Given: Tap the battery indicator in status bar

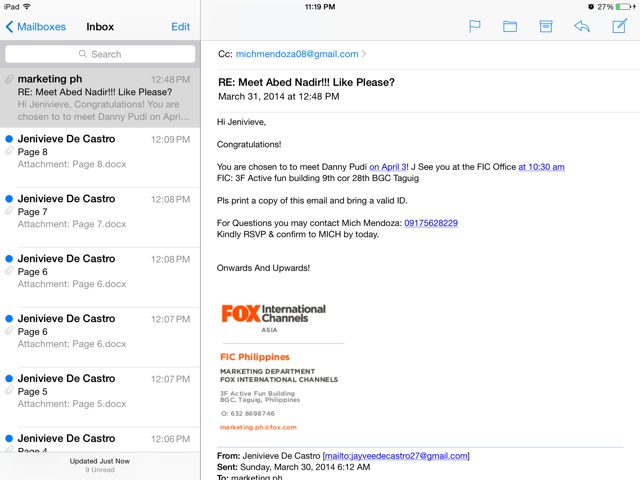Looking at the screenshot, I should [x=626, y=7].
